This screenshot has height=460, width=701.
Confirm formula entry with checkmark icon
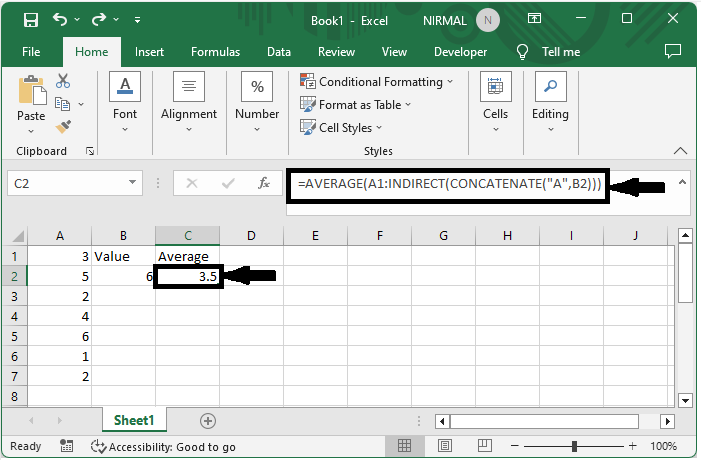click(228, 183)
